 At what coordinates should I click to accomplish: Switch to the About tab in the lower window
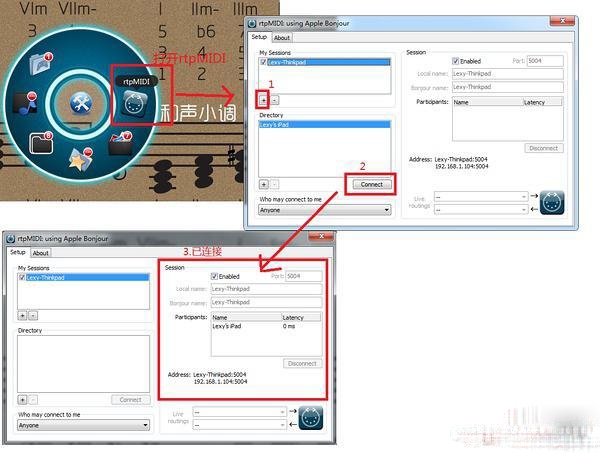[41, 253]
